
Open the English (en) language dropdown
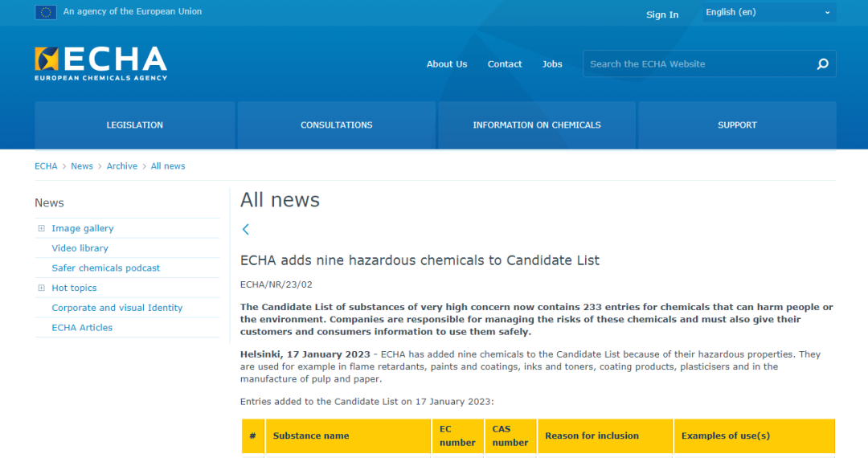tap(769, 12)
